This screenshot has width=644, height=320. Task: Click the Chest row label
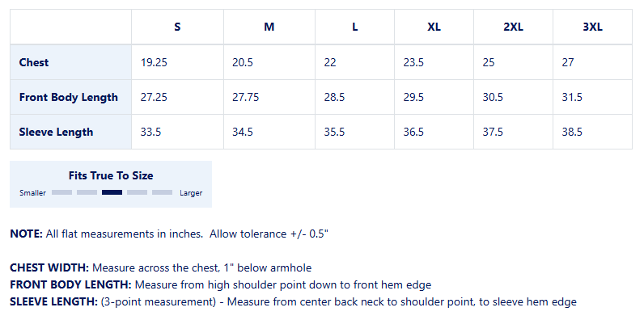(x=34, y=62)
